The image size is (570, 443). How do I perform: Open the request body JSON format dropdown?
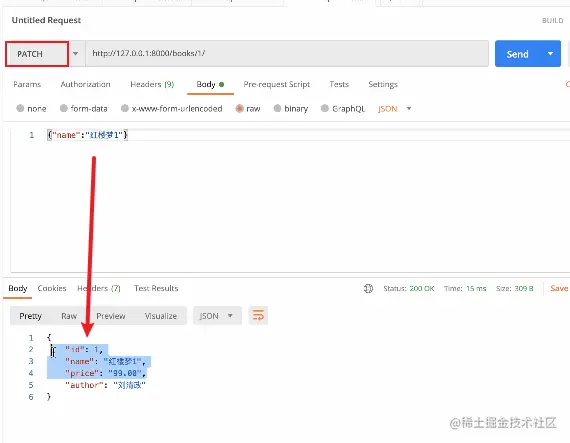tap(394, 109)
